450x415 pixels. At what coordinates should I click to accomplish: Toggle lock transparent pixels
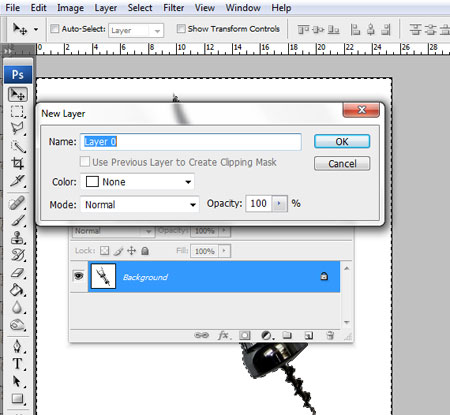[104, 250]
